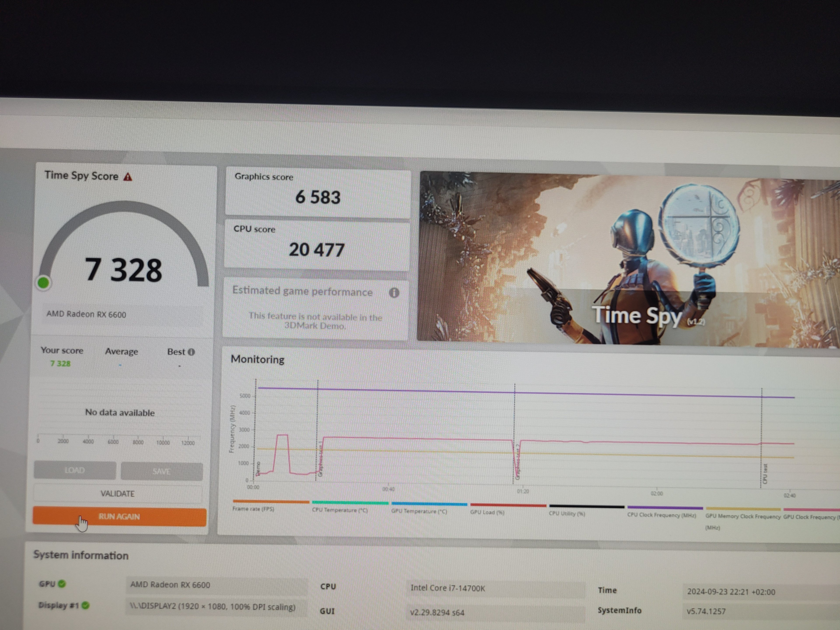Click the green score gauge indicator dot
Screen dimensions: 840x630
pos(43,283)
